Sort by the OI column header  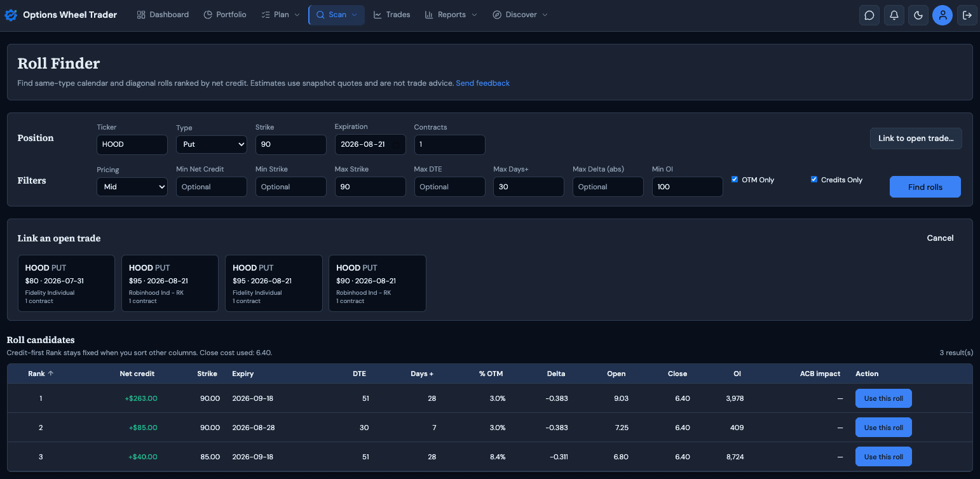pyautogui.click(x=737, y=374)
